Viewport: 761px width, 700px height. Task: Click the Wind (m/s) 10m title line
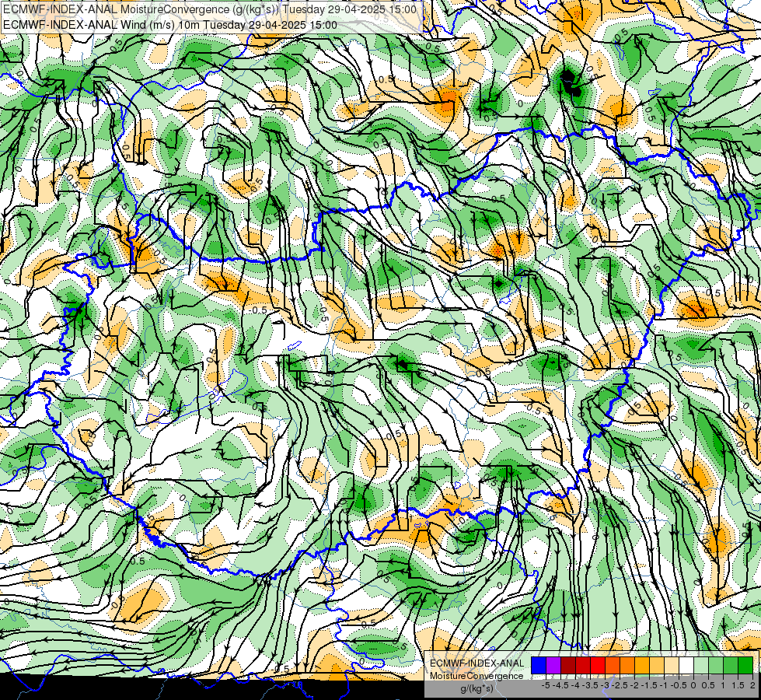(x=170, y=24)
